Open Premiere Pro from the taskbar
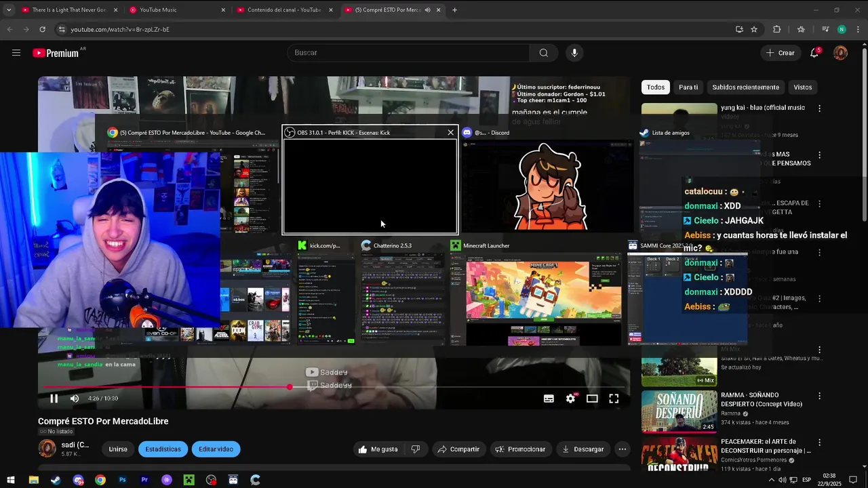The width and height of the screenshot is (868, 488). (x=144, y=480)
